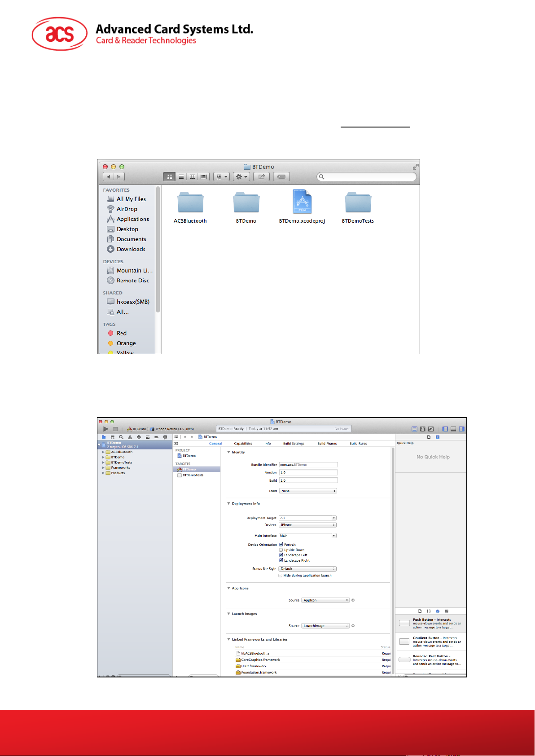Image resolution: width=535 pixels, height=756 pixels.
Task: Collapse the Deployment Info section
Action: (x=228, y=504)
